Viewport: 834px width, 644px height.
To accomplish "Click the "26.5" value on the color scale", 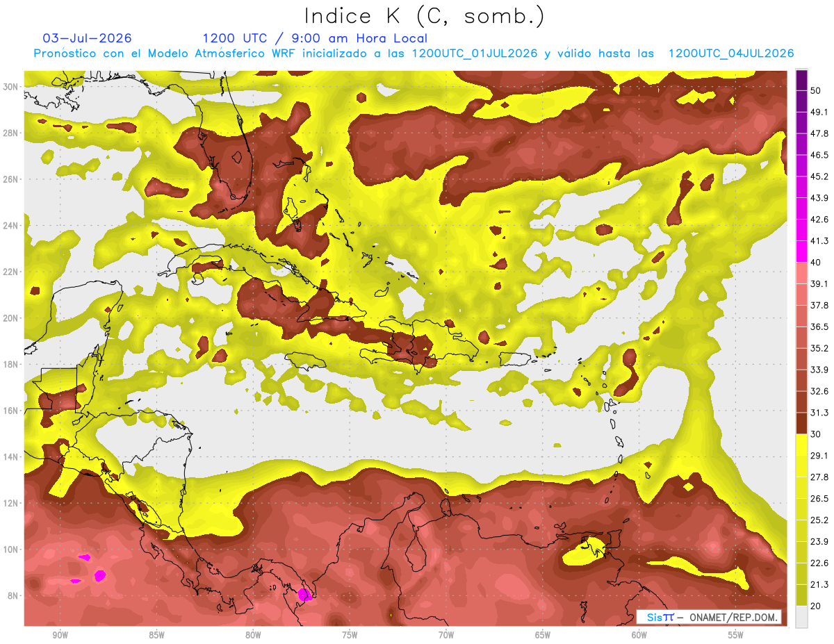I will click(x=820, y=498).
